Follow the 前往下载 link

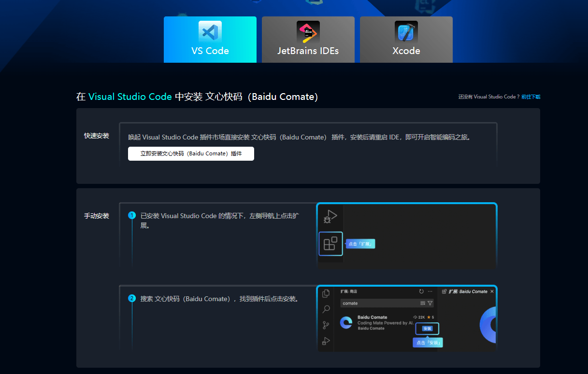pyautogui.click(x=531, y=97)
